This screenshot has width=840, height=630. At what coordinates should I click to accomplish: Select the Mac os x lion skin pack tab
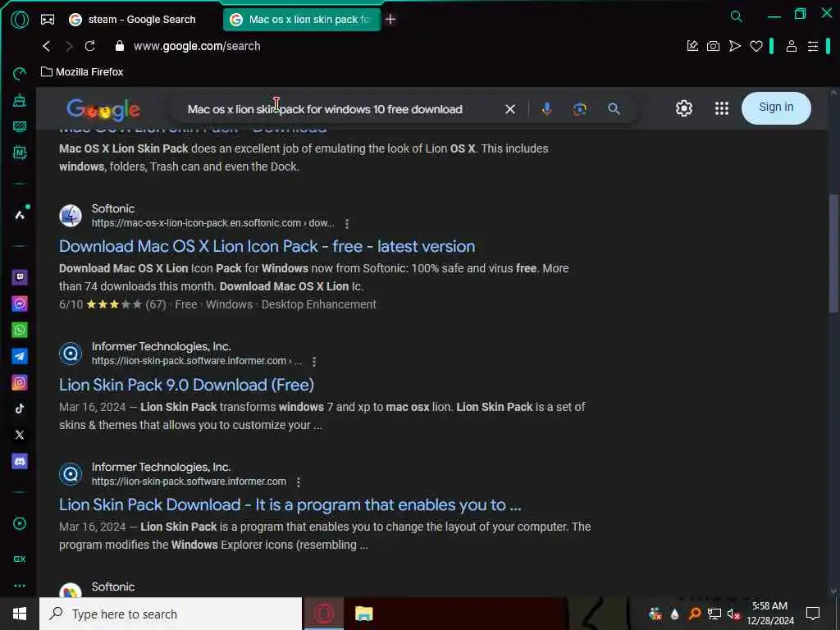click(x=301, y=20)
